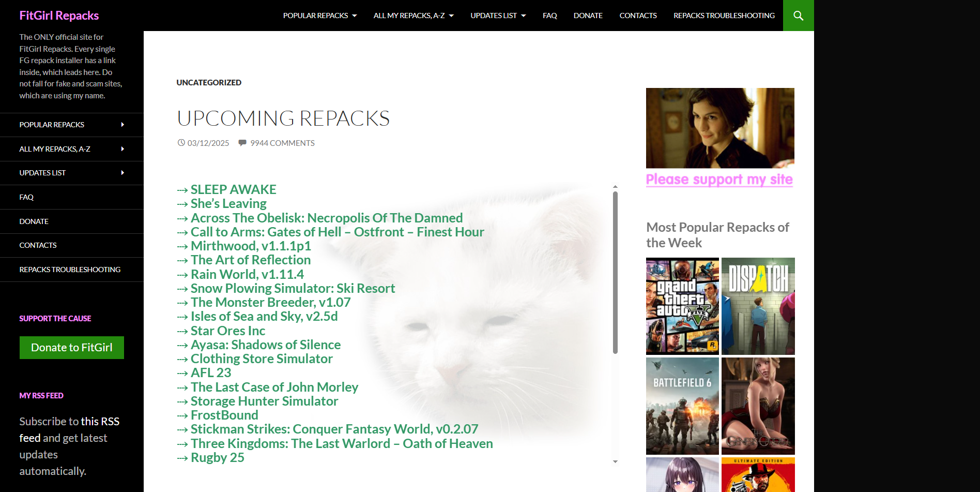Click the 9944 Comments link
The width and height of the screenshot is (980, 492).
[x=282, y=143]
